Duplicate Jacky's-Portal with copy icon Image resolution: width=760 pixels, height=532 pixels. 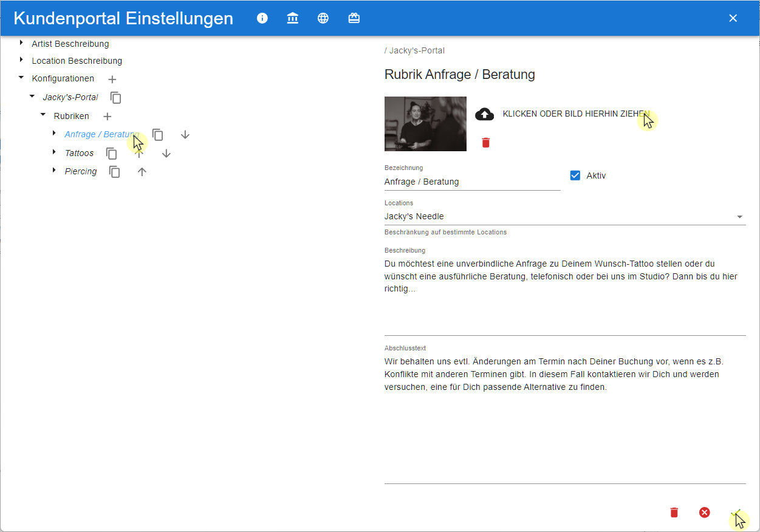tap(116, 98)
